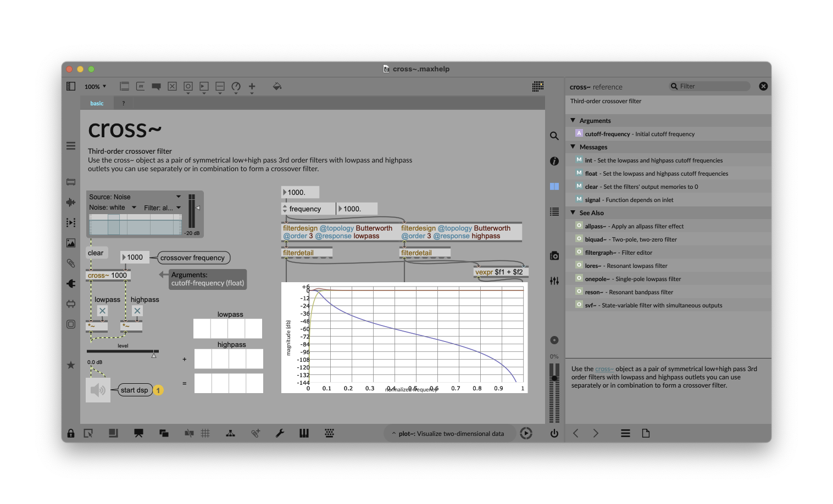
Task: Open the question mark tab
Action: point(124,103)
